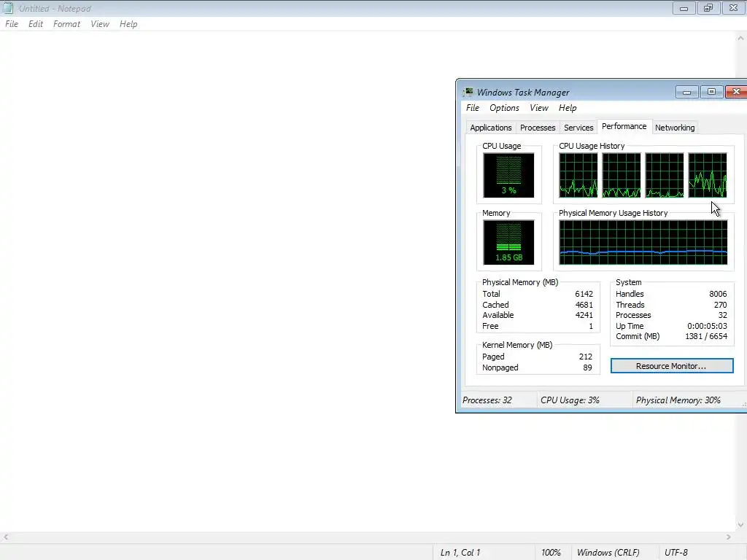Open Notepad View menu
The image size is (747, 560).
[x=99, y=24]
